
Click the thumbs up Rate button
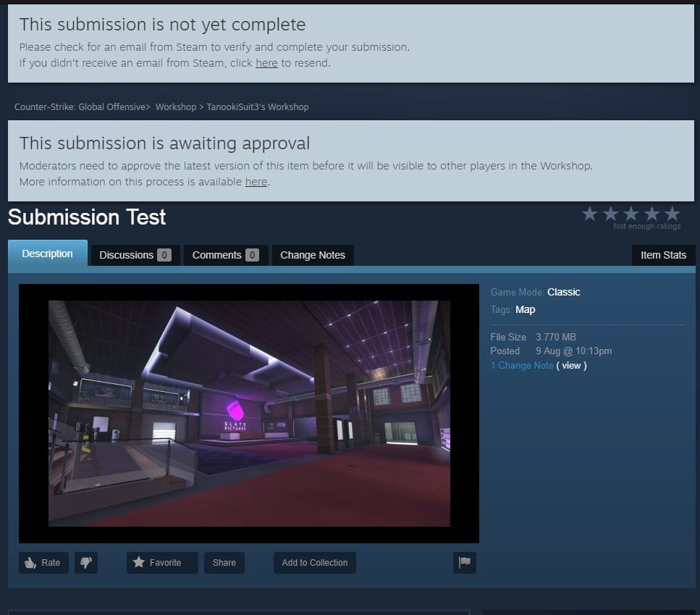(x=43, y=563)
